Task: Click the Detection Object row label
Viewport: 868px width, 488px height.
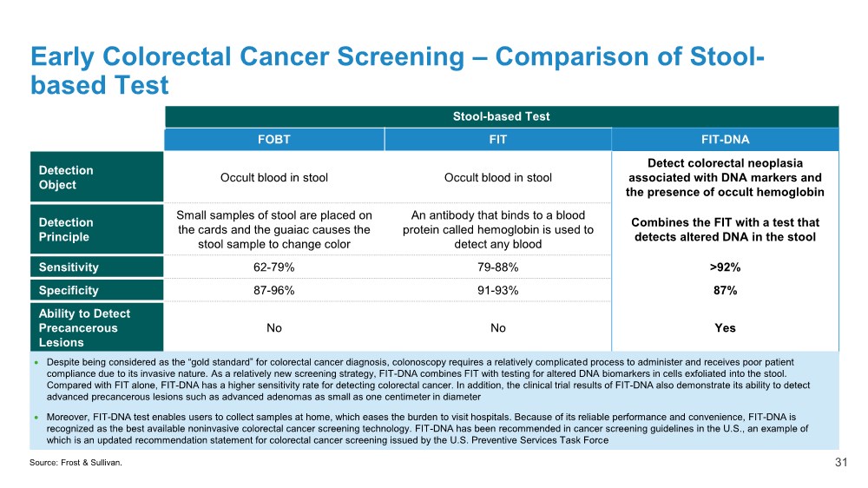Action: coord(96,177)
